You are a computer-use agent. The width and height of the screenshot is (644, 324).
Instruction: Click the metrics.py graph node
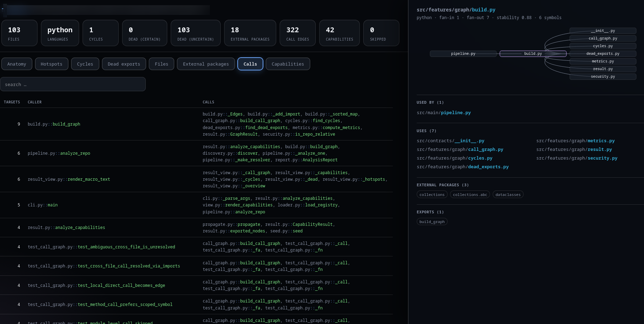point(603,61)
